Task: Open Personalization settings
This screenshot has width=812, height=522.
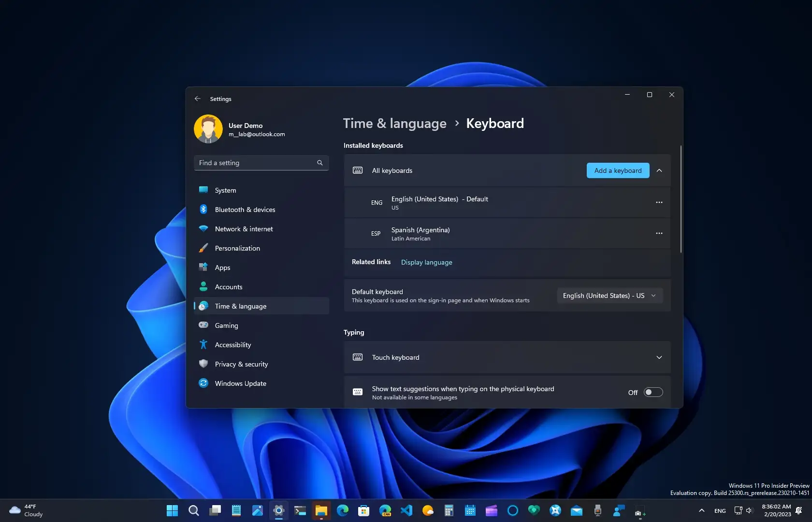Action: pyautogui.click(x=261, y=248)
